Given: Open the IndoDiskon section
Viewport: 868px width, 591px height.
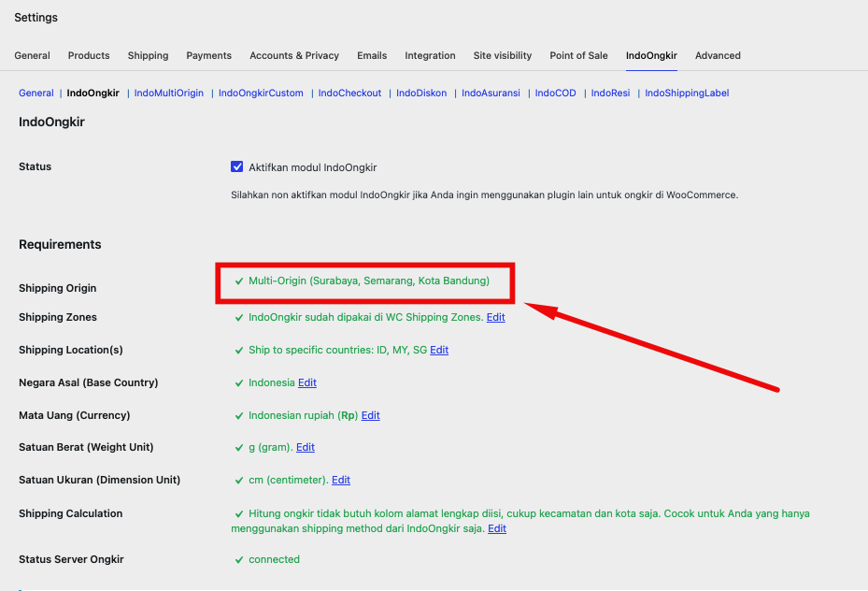Looking at the screenshot, I should [421, 94].
